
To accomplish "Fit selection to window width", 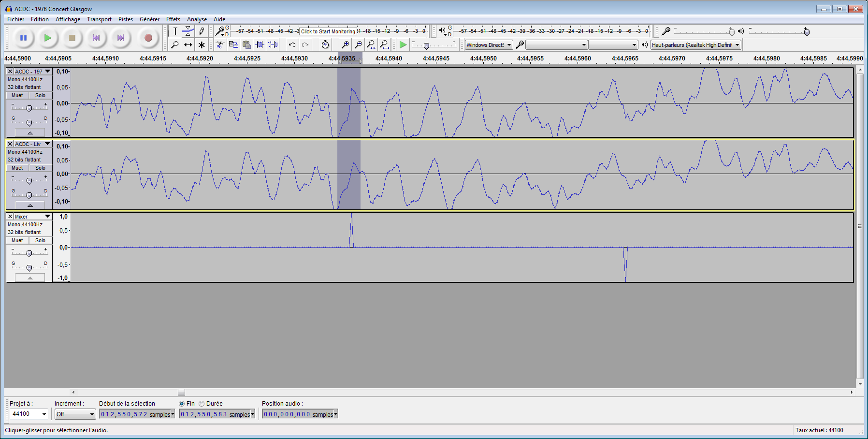I will [x=371, y=44].
